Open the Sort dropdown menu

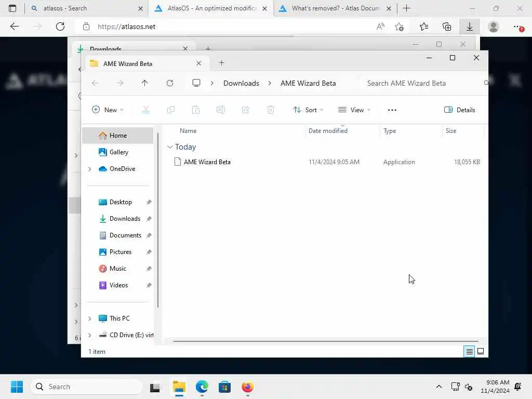[308, 110]
